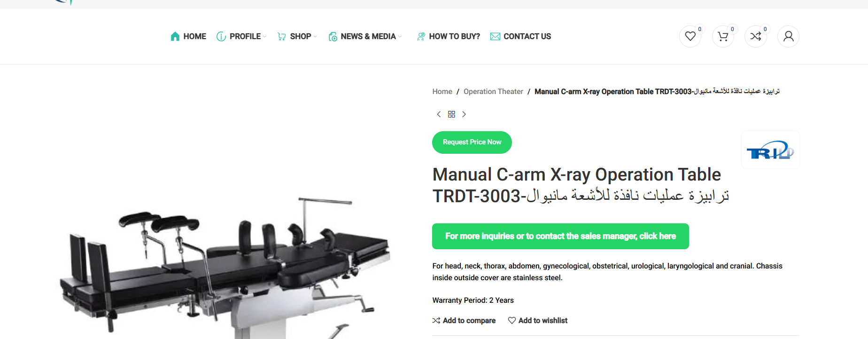
Task: Open the user account icon
Action: (x=789, y=36)
